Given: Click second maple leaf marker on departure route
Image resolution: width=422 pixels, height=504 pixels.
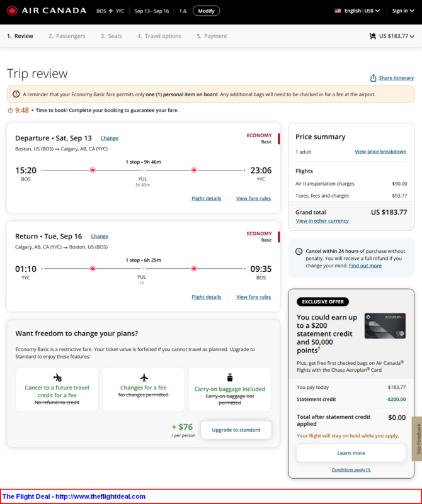Looking at the screenshot, I should (x=194, y=170).
